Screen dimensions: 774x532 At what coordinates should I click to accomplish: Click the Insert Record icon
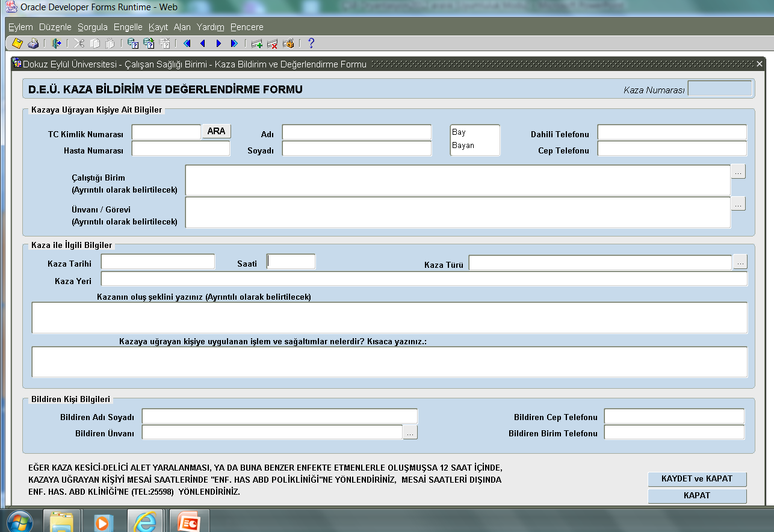(257, 43)
